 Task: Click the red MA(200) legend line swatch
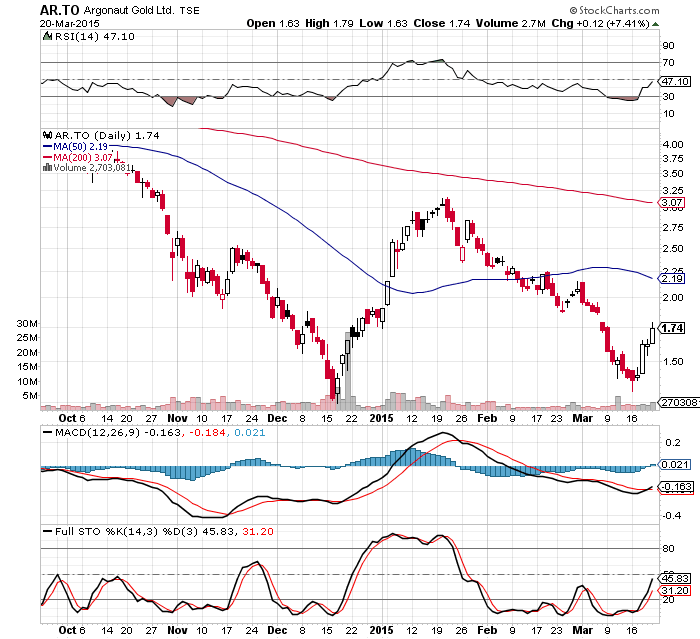click(47, 157)
